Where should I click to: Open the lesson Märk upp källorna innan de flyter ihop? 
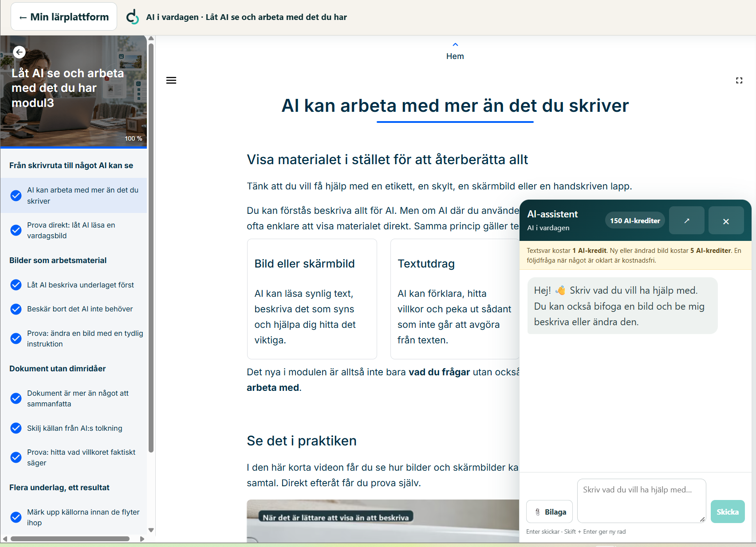click(x=74, y=517)
